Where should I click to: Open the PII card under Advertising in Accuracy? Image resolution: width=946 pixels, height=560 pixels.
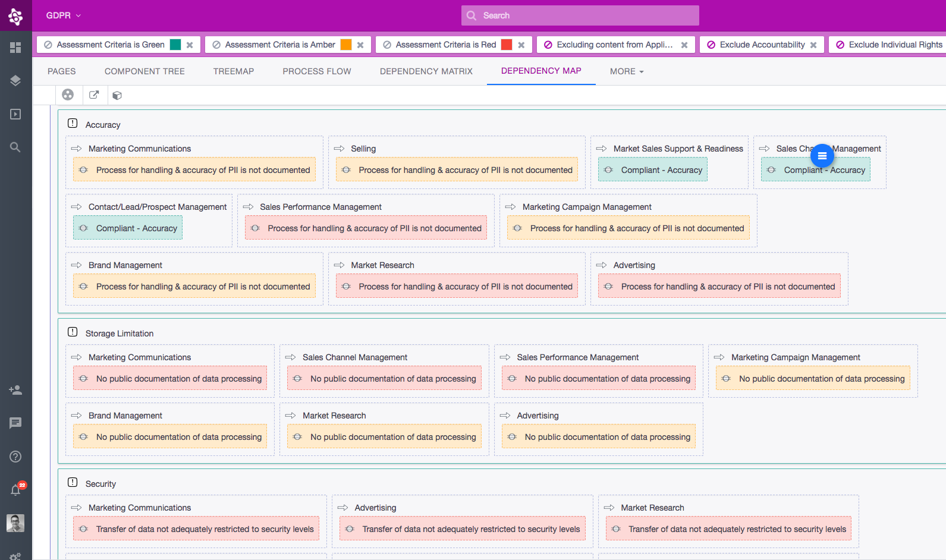click(719, 286)
